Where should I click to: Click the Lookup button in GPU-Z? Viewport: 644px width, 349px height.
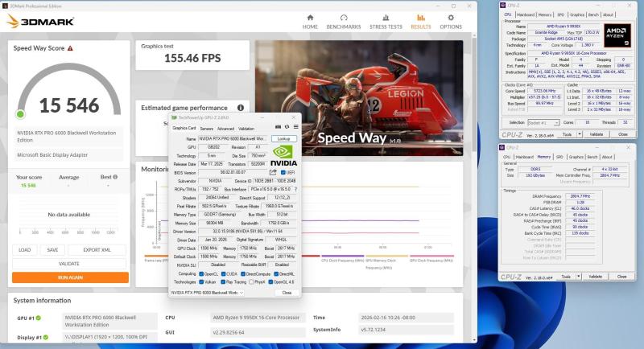tap(284, 139)
